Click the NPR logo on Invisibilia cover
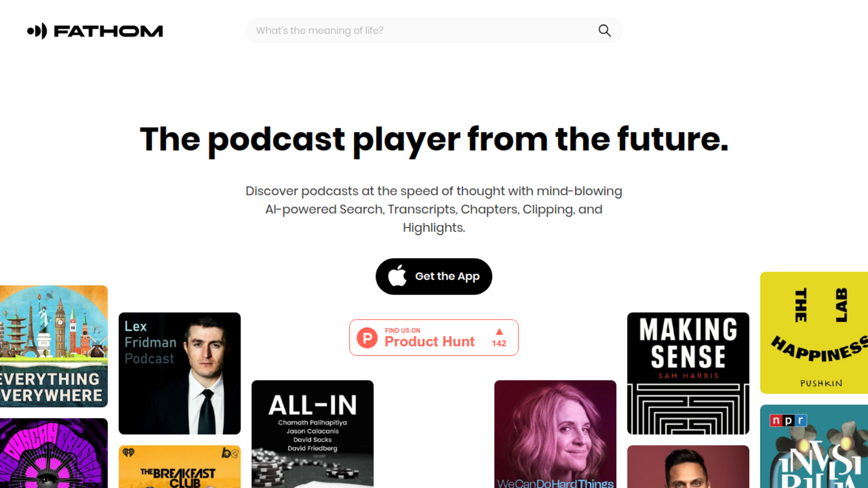868x488 pixels. coord(788,420)
